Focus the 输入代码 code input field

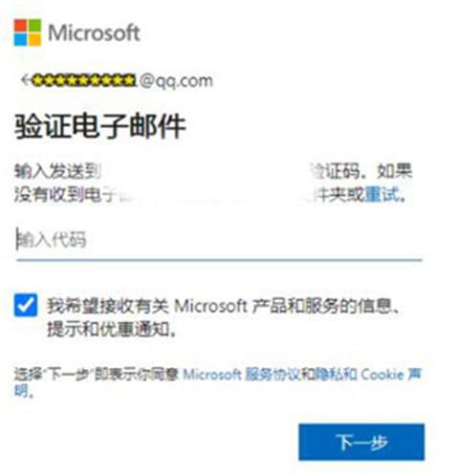(219, 240)
